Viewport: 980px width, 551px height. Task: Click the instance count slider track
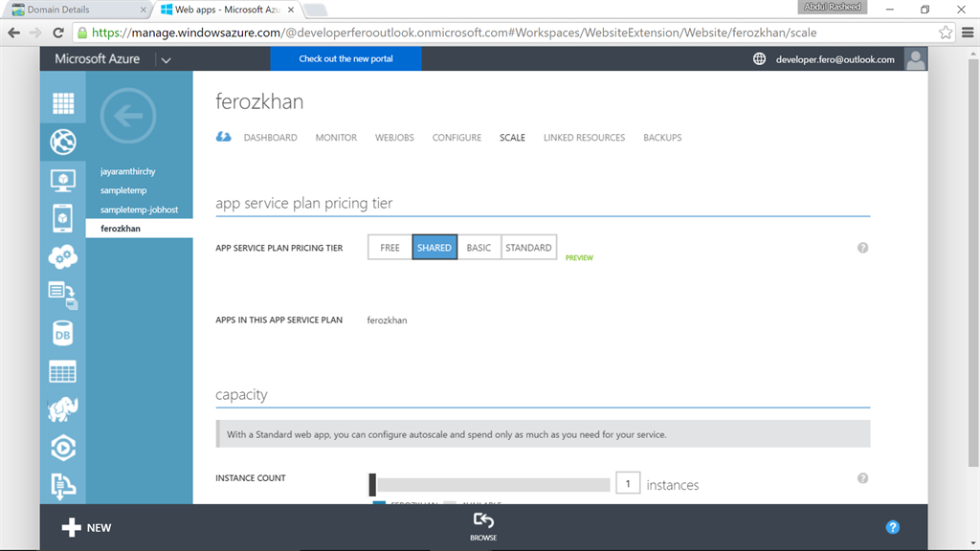(x=493, y=485)
